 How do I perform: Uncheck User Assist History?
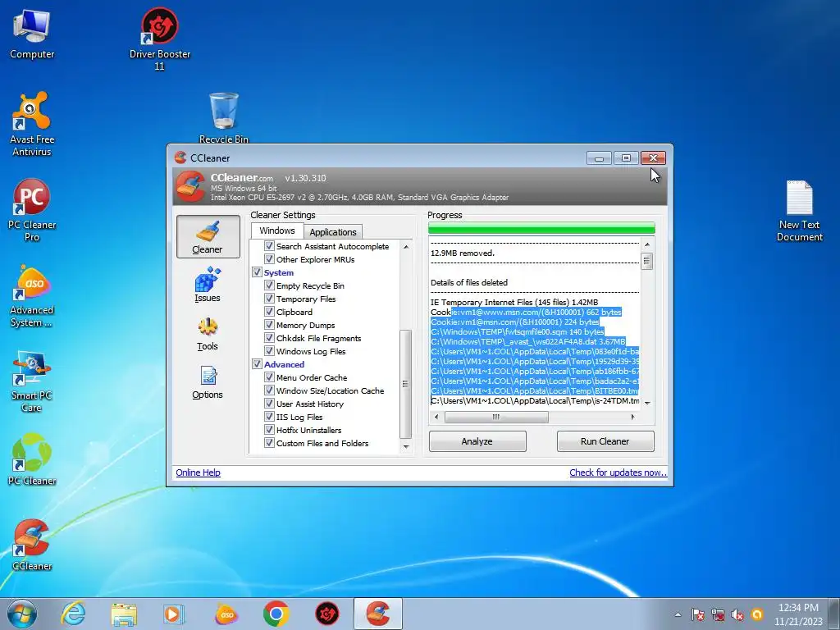point(269,404)
